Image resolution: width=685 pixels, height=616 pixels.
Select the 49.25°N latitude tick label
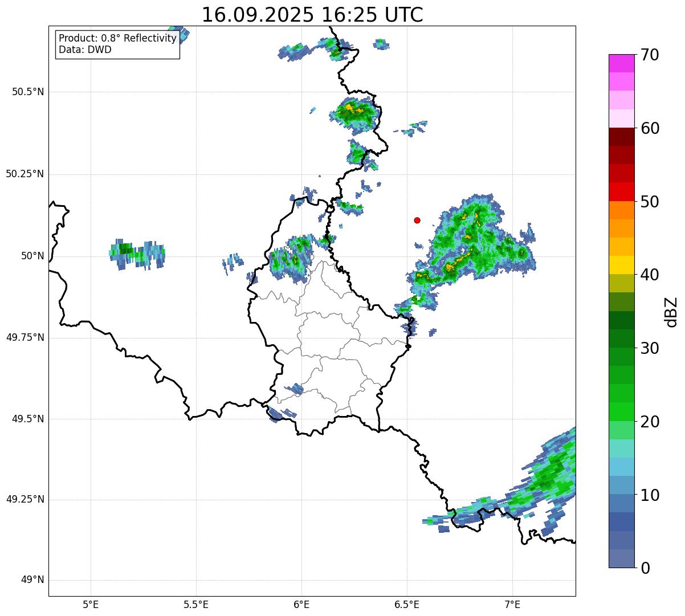coord(25,500)
